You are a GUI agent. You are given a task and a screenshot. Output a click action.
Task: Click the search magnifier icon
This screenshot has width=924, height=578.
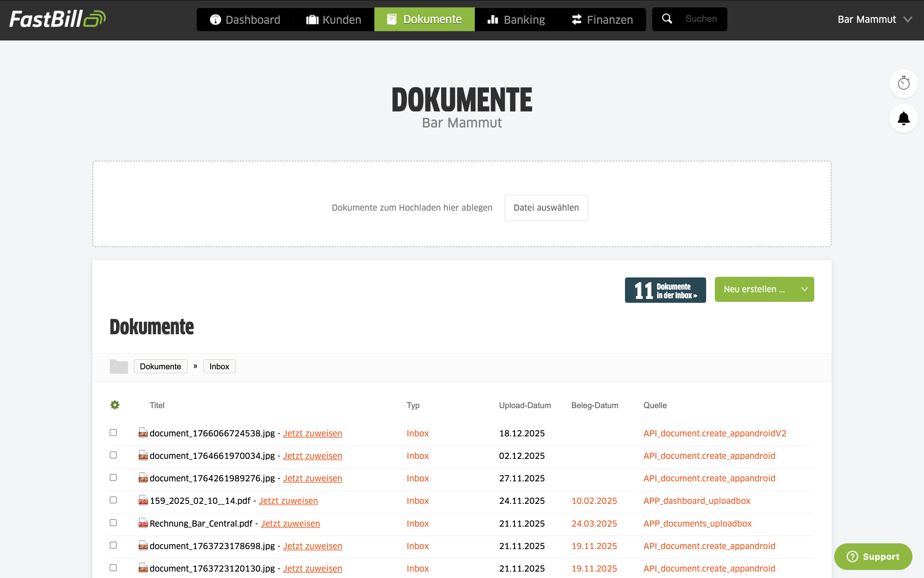tap(667, 19)
